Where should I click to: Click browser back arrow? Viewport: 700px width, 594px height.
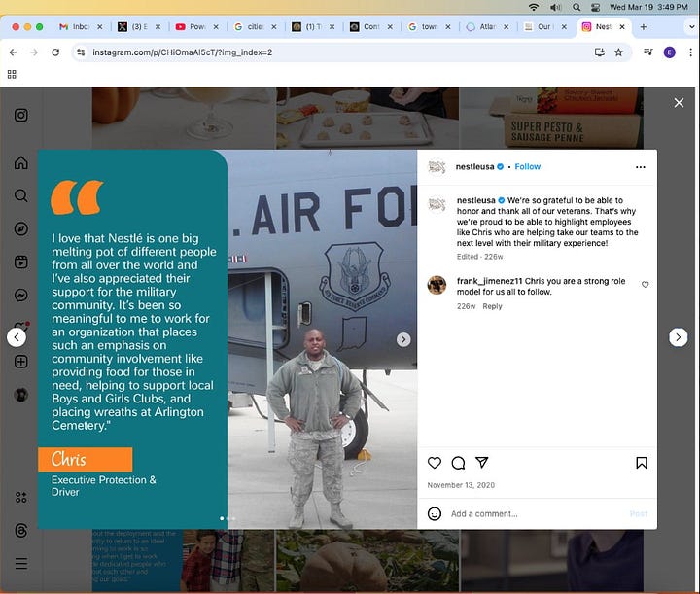[x=13, y=52]
